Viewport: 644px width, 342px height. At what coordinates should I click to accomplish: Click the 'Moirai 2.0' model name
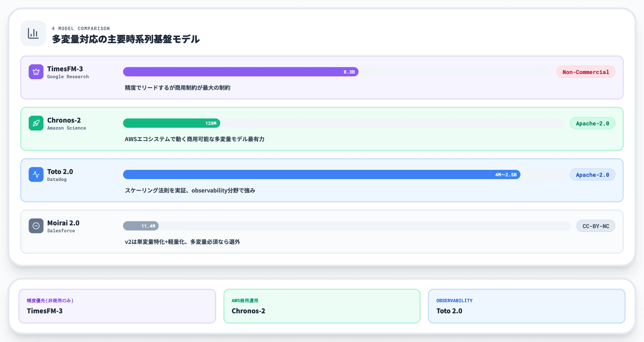63,223
